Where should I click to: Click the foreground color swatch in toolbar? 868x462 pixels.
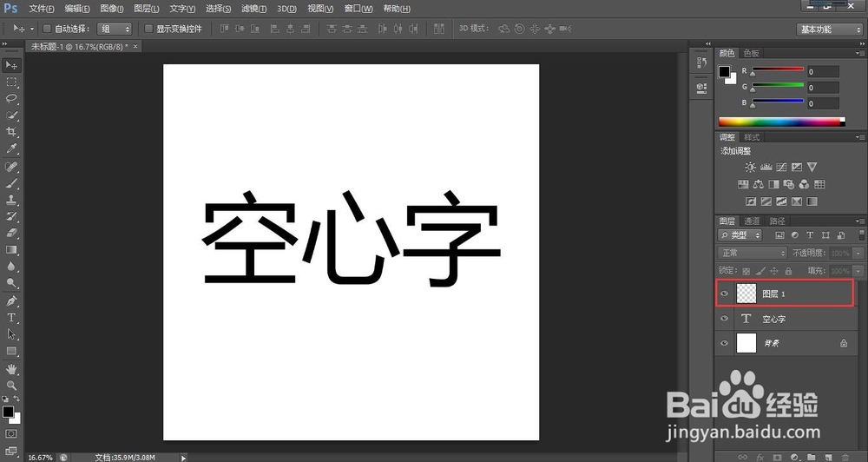(x=8, y=412)
